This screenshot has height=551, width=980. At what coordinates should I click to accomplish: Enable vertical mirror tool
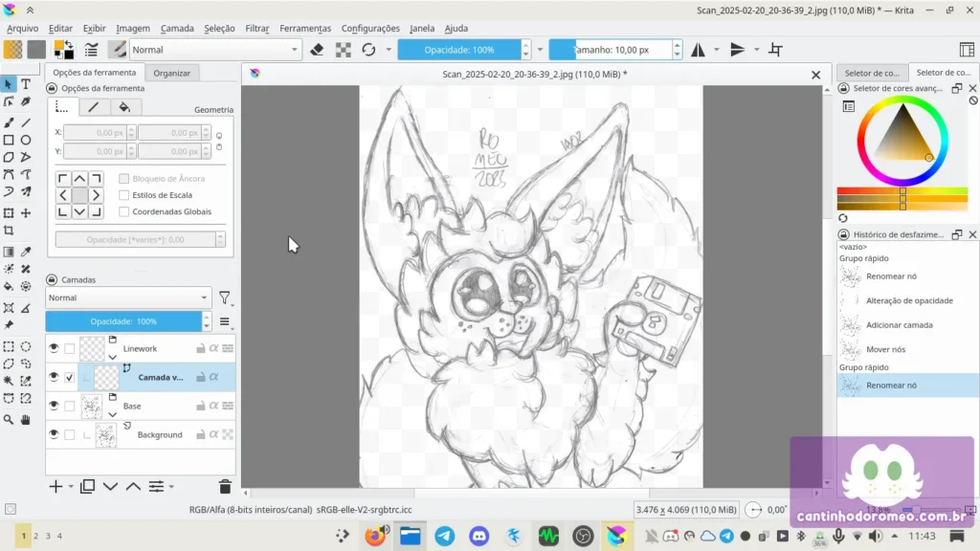point(738,50)
